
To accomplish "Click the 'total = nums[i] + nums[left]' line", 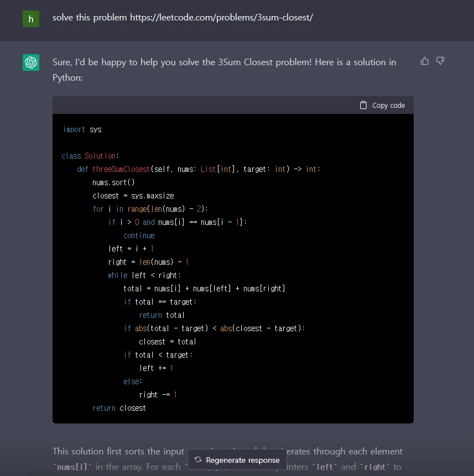I will [204, 289].
